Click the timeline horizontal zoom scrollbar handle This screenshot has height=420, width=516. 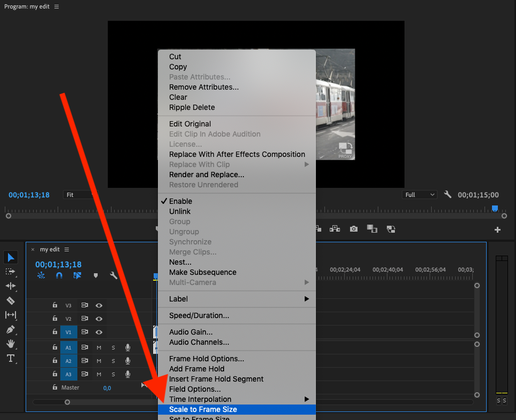(x=67, y=402)
